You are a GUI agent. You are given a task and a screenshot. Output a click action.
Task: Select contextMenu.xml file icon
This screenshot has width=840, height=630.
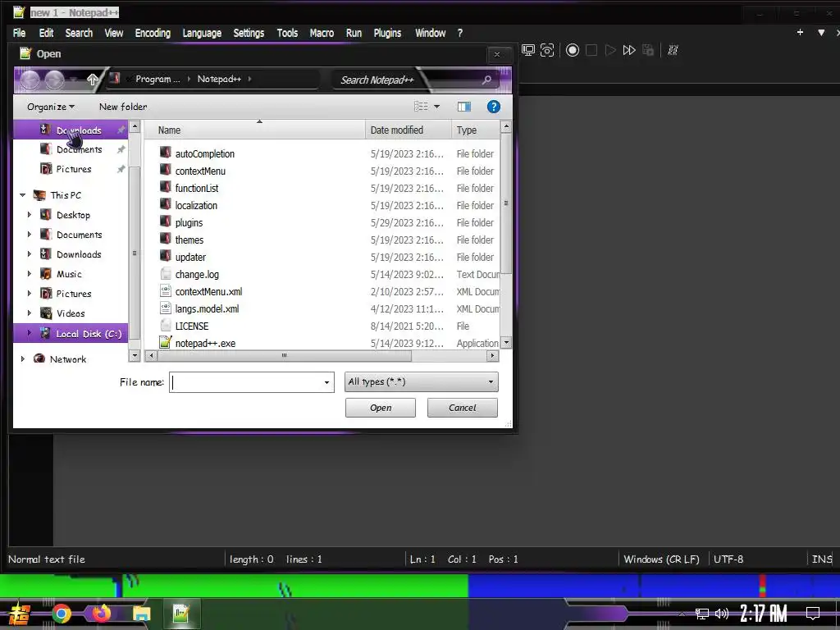166,291
